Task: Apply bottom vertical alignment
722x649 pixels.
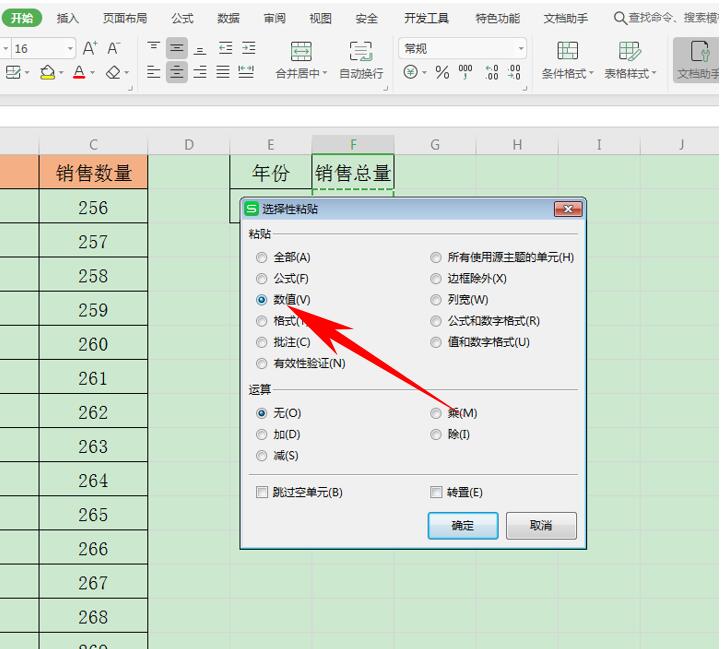Action: (x=200, y=48)
